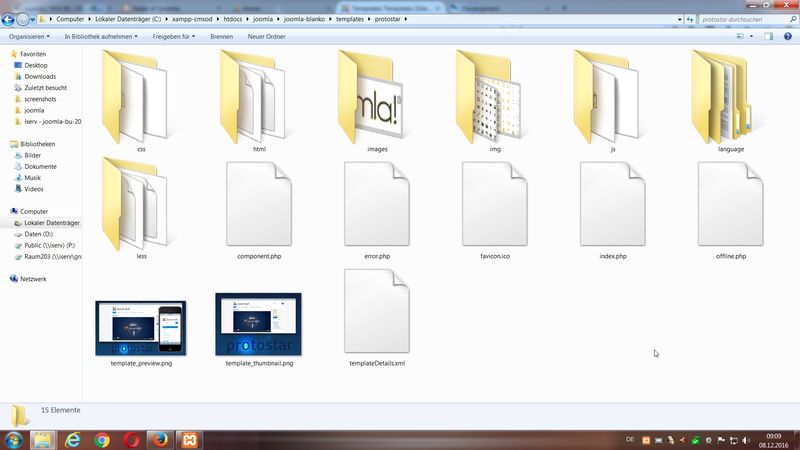This screenshot has height=450, width=800.
Task: Click the Brennen button
Action: point(221,37)
